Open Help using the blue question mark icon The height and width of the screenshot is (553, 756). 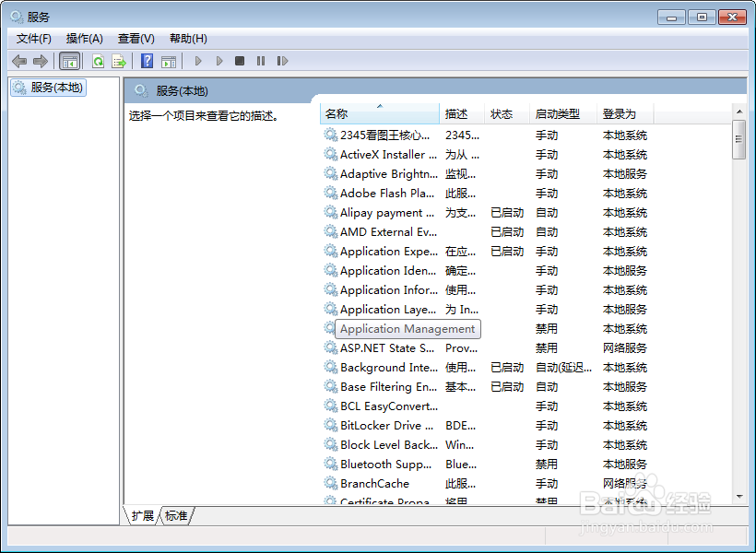point(148,61)
